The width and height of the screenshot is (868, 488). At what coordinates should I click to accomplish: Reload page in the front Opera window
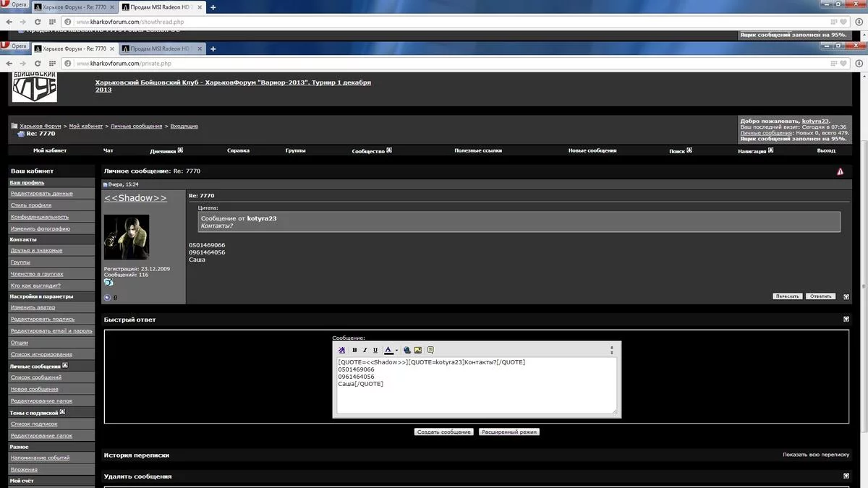tap(37, 63)
